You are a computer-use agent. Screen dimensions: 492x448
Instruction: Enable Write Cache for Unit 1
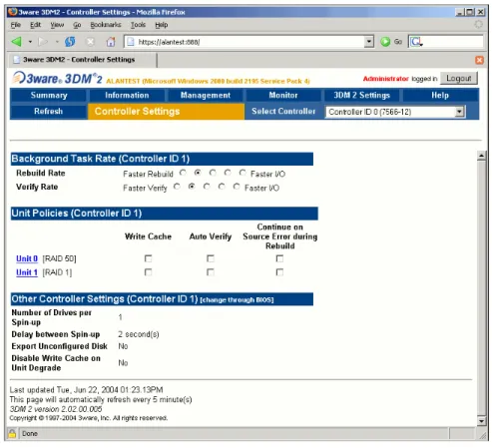pyautogui.click(x=148, y=272)
